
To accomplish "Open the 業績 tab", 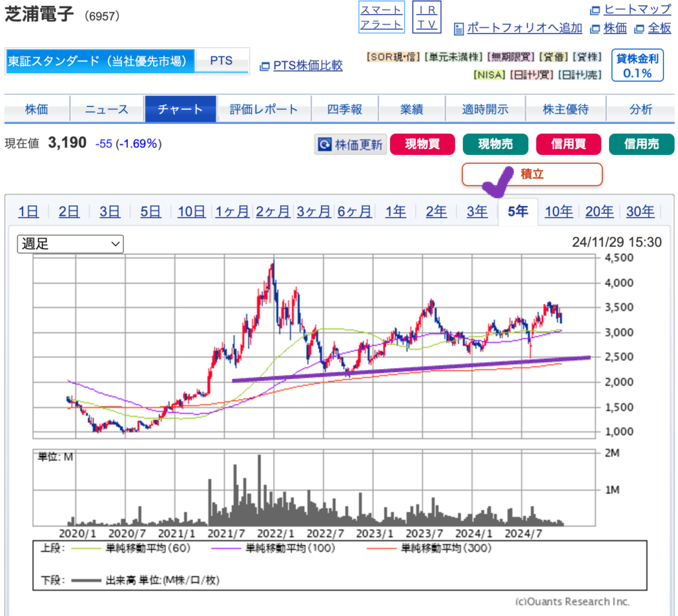I will (412, 109).
